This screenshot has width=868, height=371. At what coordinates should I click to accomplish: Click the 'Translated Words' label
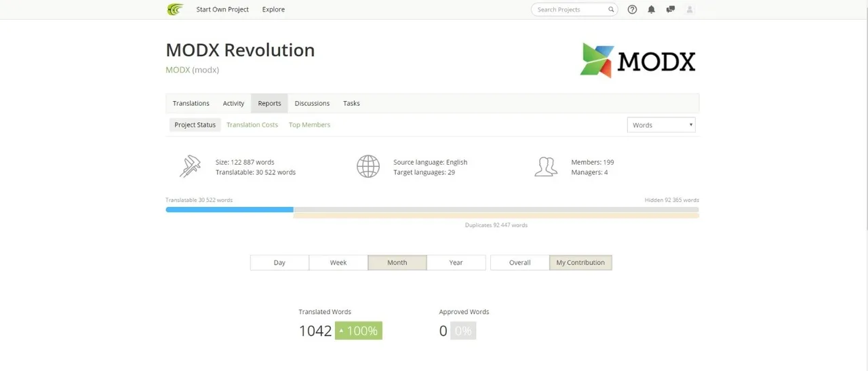[325, 312]
